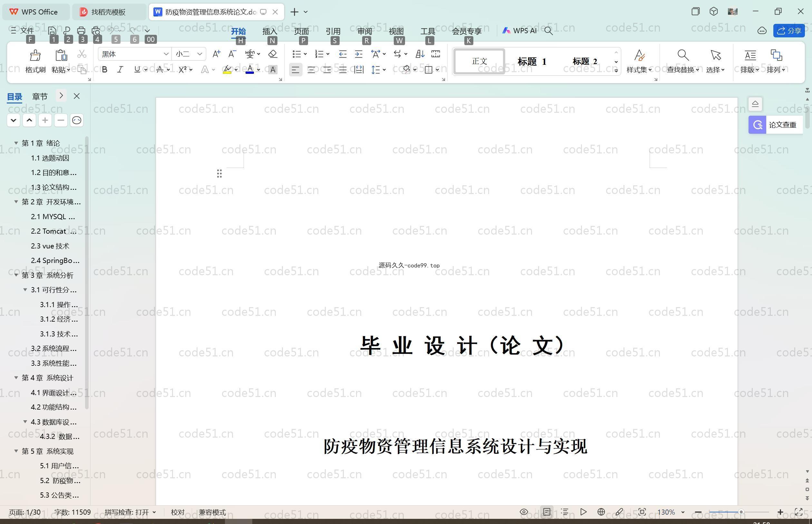This screenshot has width=812, height=524.
Task: Select align left paragraph button
Action: [x=295, y=70]
